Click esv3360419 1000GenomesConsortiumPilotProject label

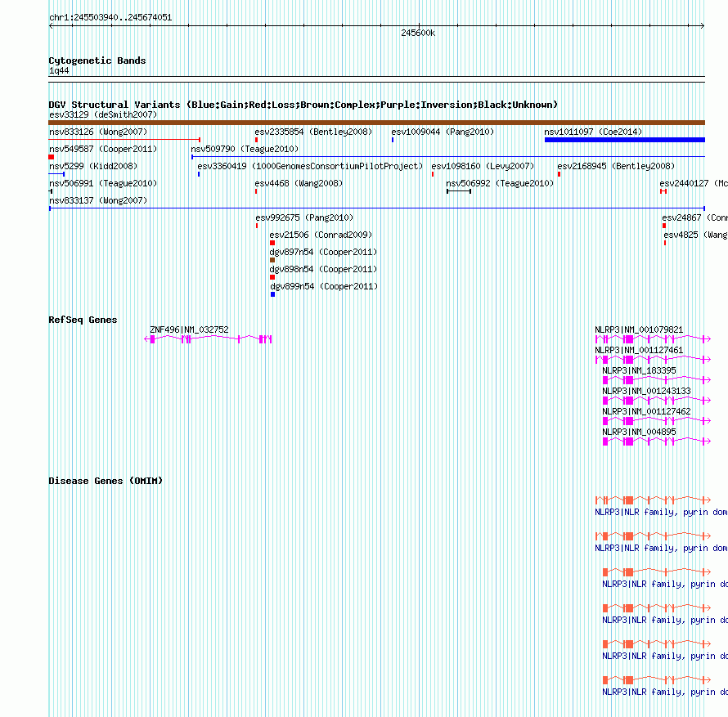(x=310, y=166)
